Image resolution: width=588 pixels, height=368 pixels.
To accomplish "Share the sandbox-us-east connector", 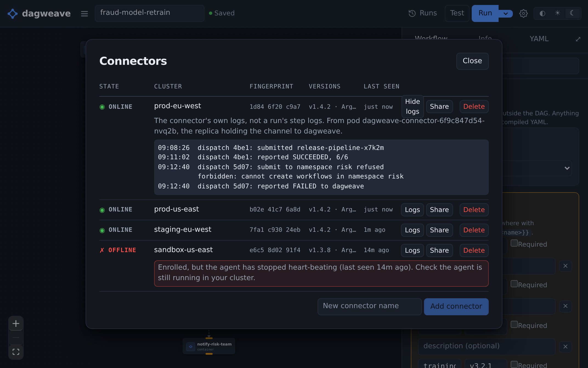I will [439, 250].
